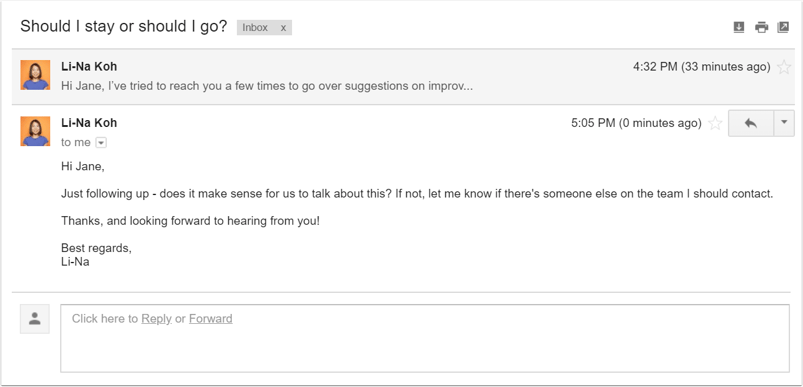The image size is (803, 387).
Task: Click the Inbox label tag
Action: (x=256, y=28)
